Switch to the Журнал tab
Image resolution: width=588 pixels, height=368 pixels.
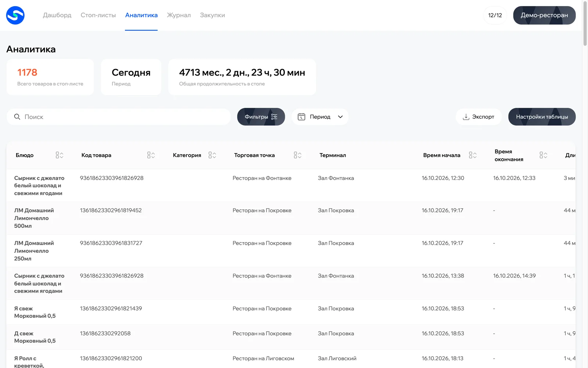179,15
